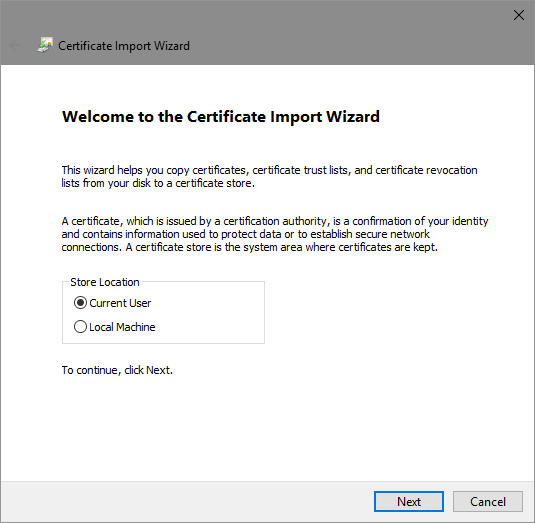Click the Next button
The image size is (535, 523).
click(x=409, y=502)
